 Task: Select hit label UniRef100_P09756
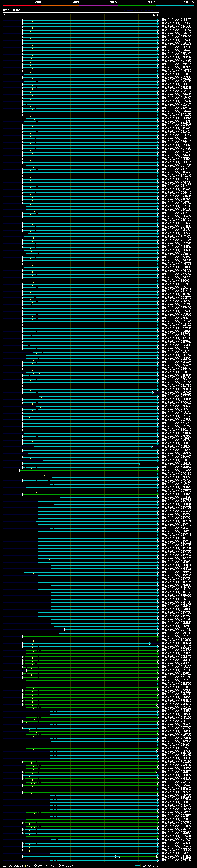click(176, 81)
